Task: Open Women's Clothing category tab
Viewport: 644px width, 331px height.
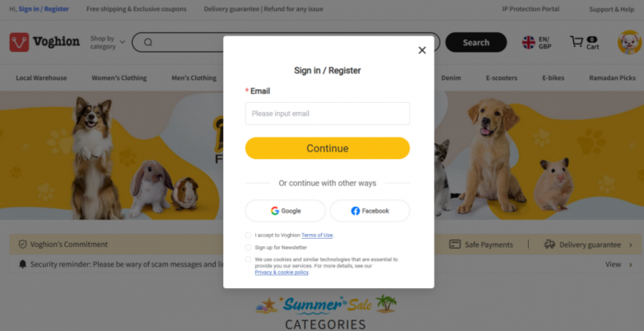Action: (x=119, y=77)
